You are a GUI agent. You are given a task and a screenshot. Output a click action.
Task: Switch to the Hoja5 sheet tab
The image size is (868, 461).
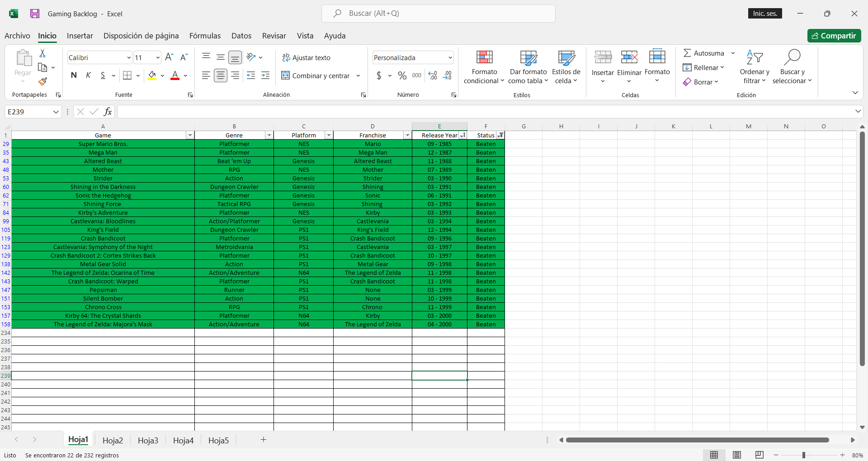point(218,440)
